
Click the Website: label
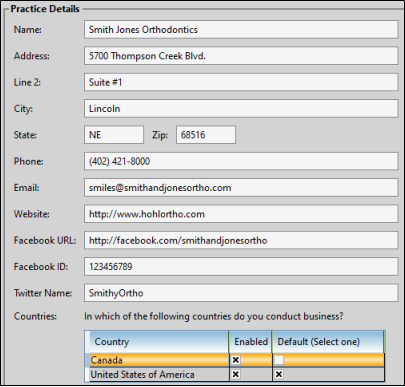click(32, 214)
